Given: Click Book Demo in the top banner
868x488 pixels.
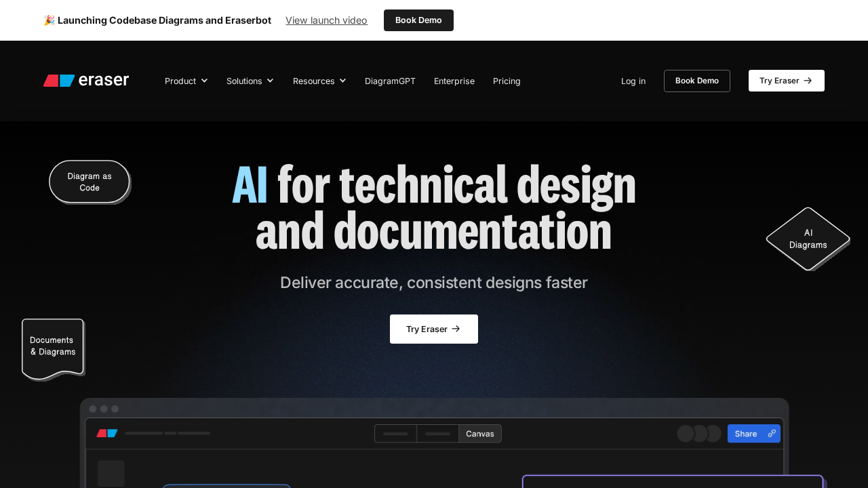Looking at the screenshot, I should point(418,20).
